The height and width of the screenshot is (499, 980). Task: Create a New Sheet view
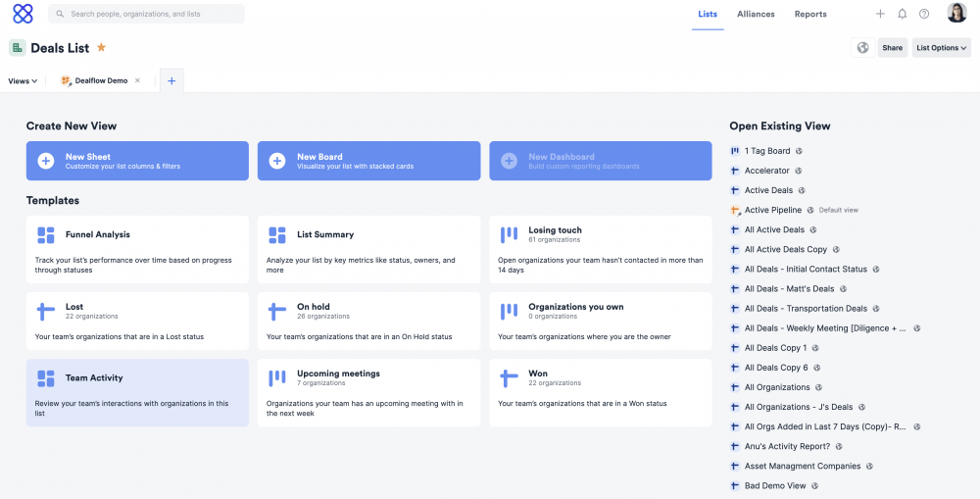pos(137,161)
